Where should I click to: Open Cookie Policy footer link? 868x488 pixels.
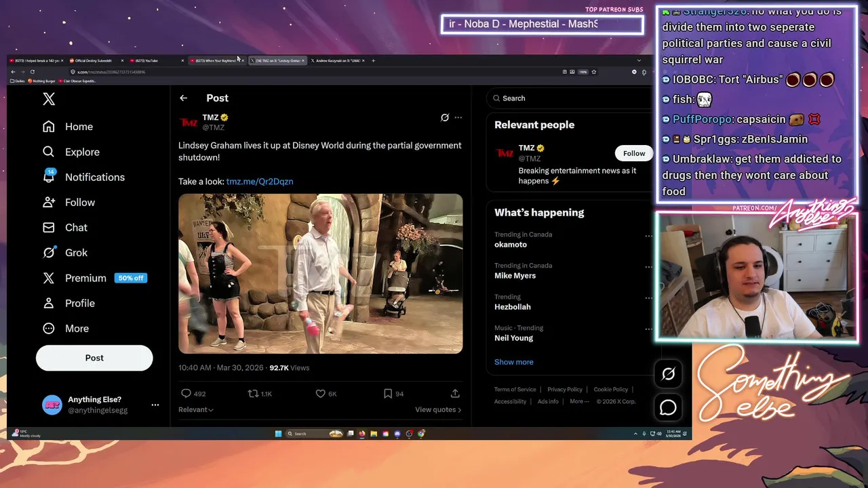[x=611, y=390]
